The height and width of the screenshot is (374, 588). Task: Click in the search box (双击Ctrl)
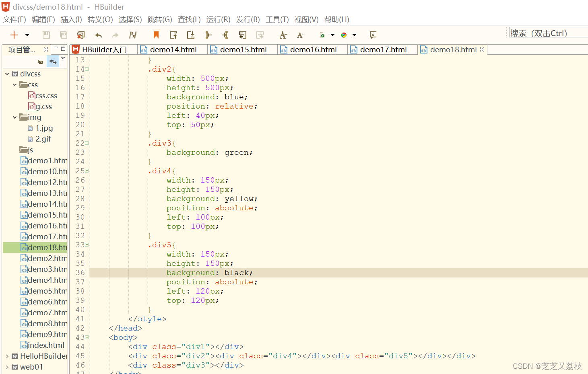(548, 33)
